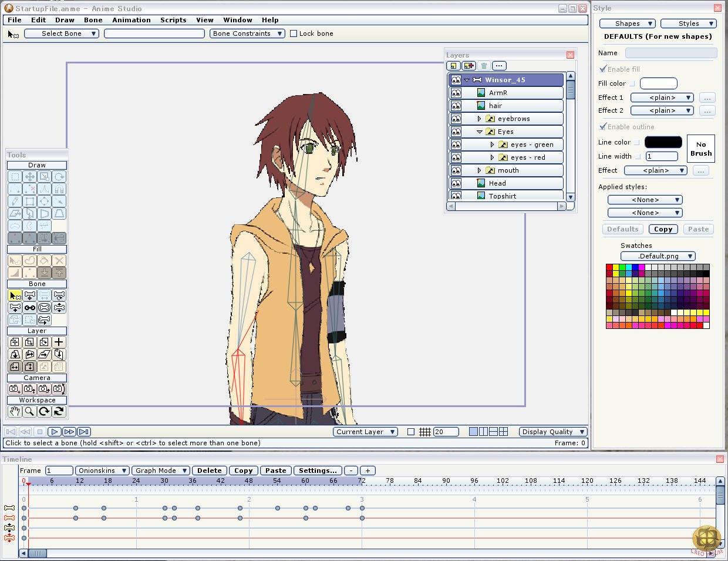
Task: Click the Timeline Settings... button
Action: click(318, 471)
